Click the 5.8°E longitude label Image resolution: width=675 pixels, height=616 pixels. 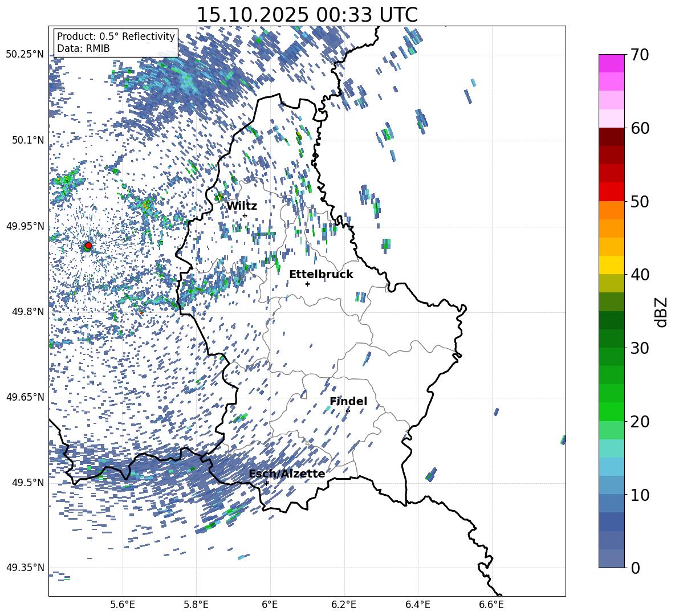[x=196, y=605]
